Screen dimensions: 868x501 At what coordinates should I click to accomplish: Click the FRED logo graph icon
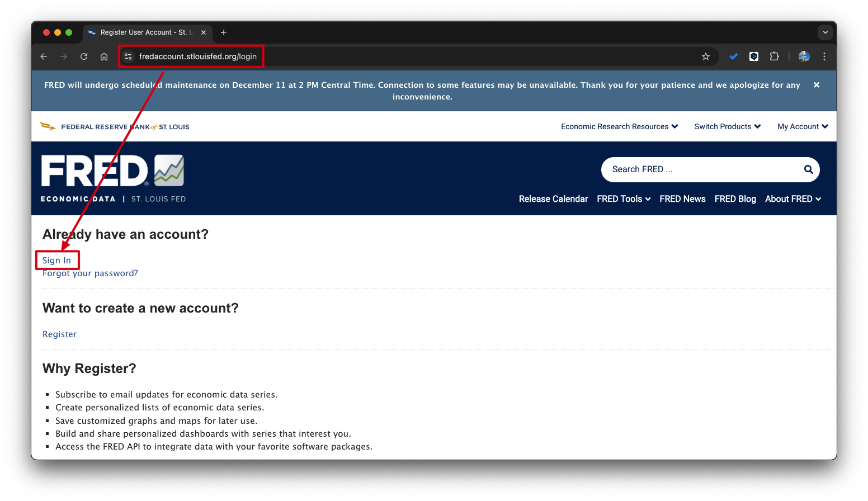169,171
